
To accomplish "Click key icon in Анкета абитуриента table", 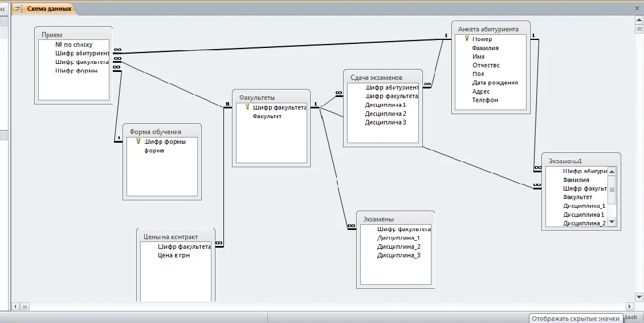I will pos(467,39).
